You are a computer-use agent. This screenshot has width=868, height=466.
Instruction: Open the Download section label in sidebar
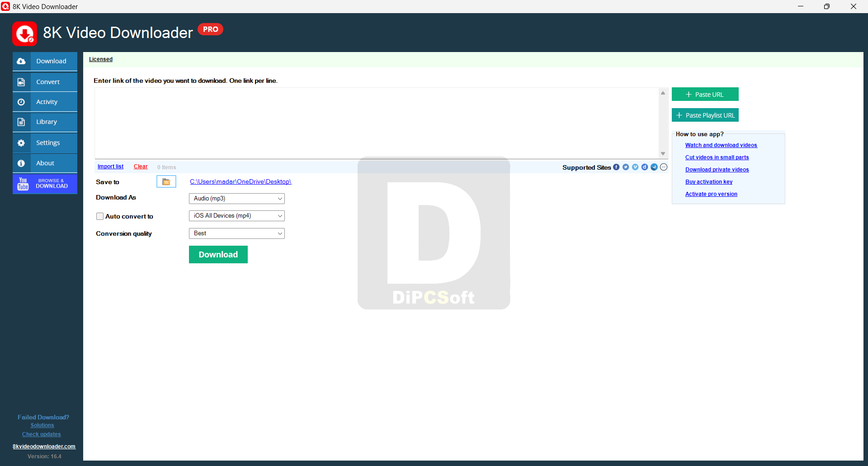[51, 61]
